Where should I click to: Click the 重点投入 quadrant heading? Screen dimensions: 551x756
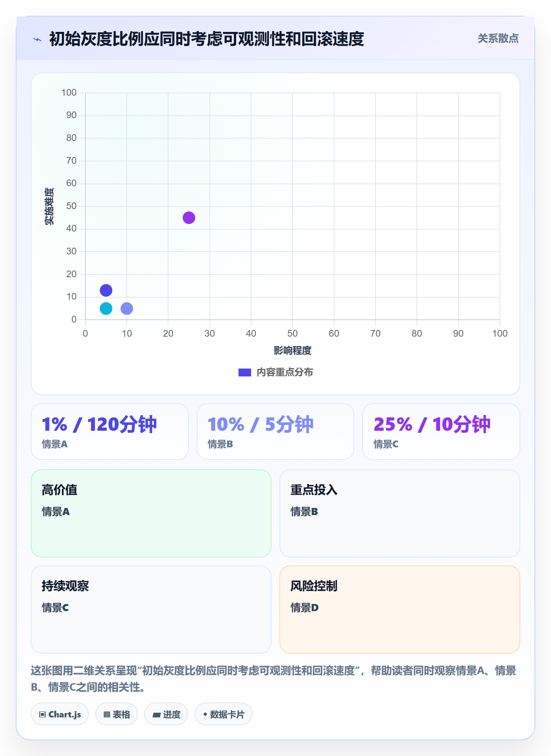coord(314,490)
